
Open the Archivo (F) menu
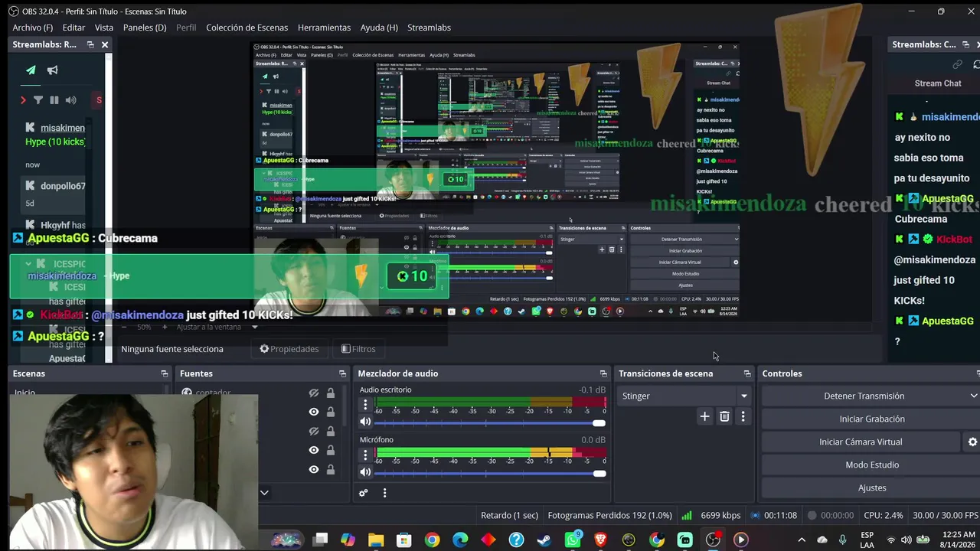pos(33,28)
